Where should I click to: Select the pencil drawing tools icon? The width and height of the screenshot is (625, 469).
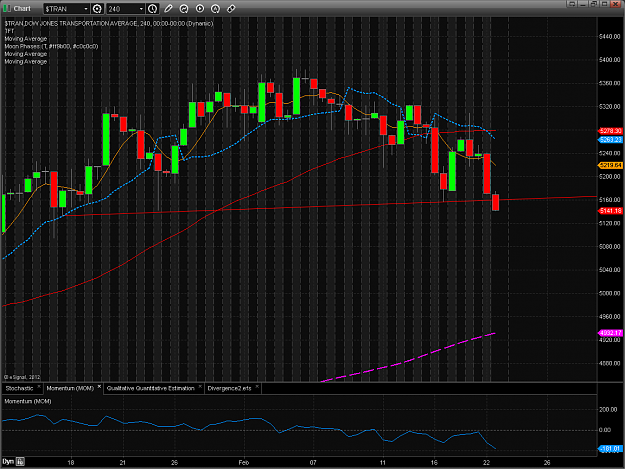click(168, 9)
